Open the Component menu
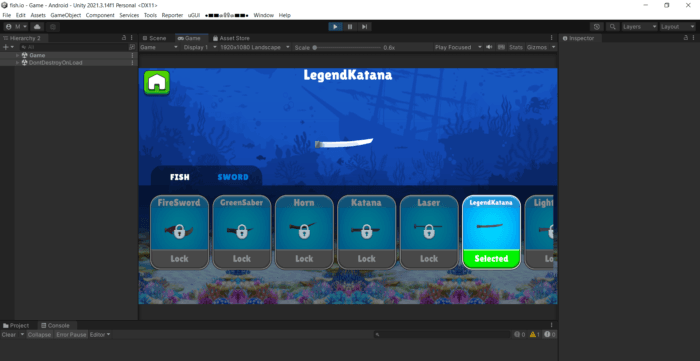Viewport: 700px width, 361px height. coord(100,15)
